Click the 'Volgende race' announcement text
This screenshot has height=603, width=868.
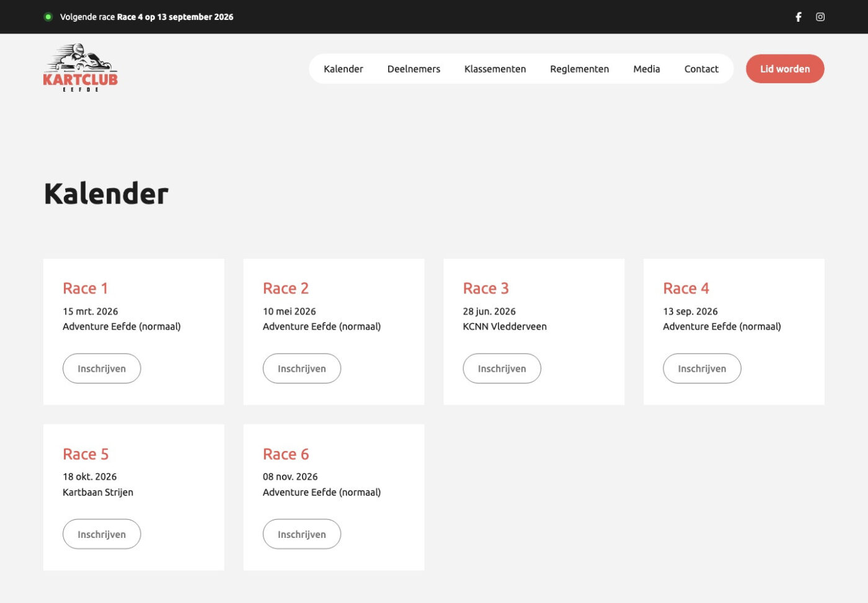pos(147,17)
